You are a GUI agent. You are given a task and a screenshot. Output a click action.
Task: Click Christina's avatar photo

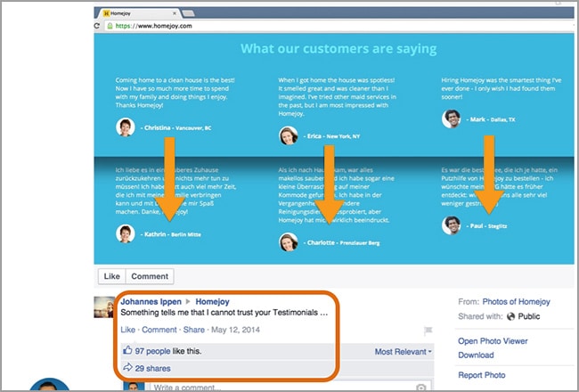pyautogui.click(x=126, y=127)
